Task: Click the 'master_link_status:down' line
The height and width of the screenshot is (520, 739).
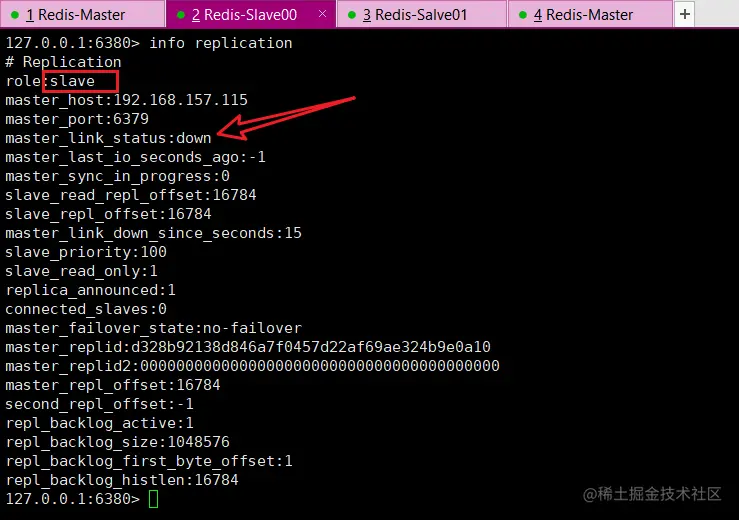Action: [108, 138]
